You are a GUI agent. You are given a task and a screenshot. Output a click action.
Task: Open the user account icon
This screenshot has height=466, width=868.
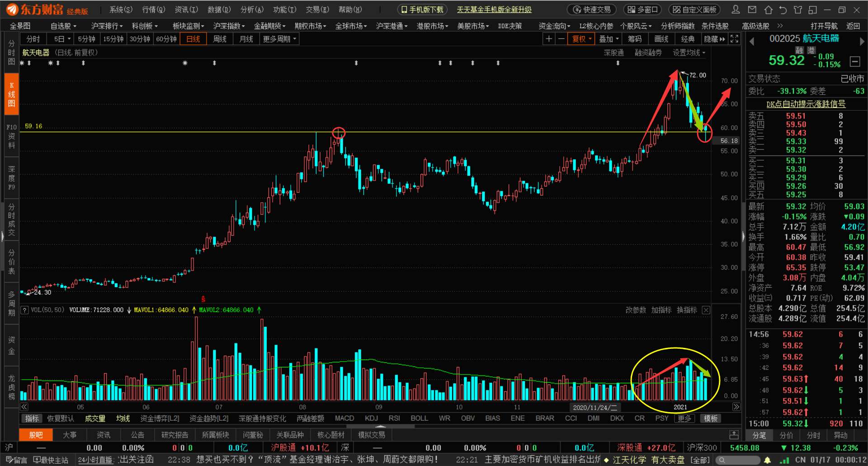coord(736,10)
